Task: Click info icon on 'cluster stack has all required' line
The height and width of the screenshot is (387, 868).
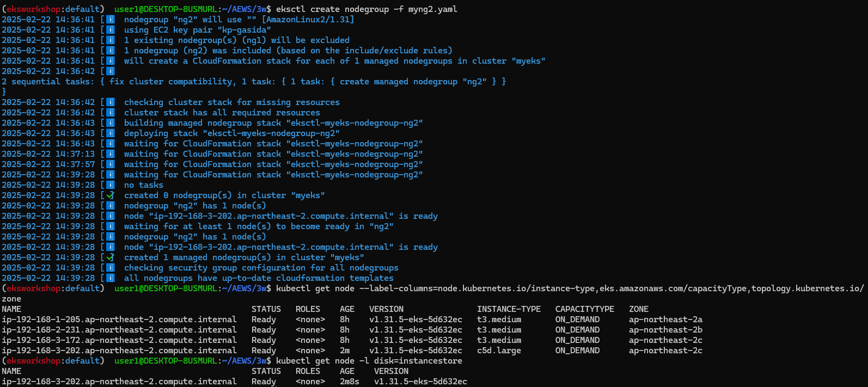Action: [x=111, y=113]
